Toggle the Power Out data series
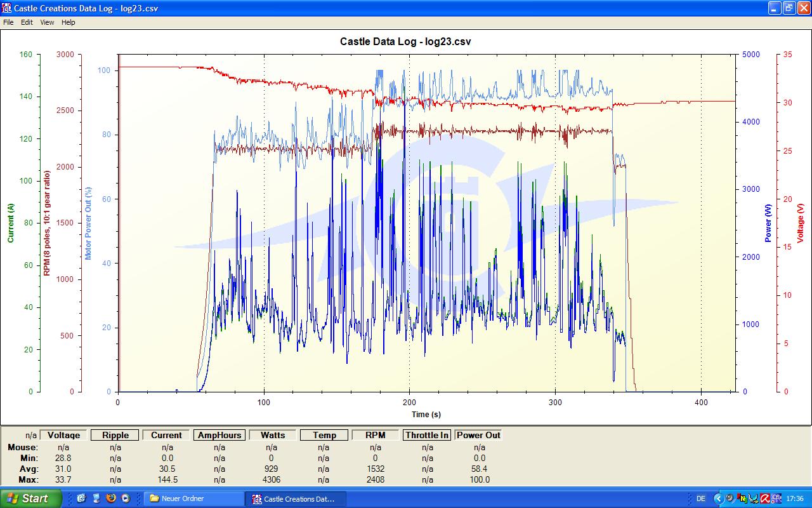 click(x=479, y=435)
